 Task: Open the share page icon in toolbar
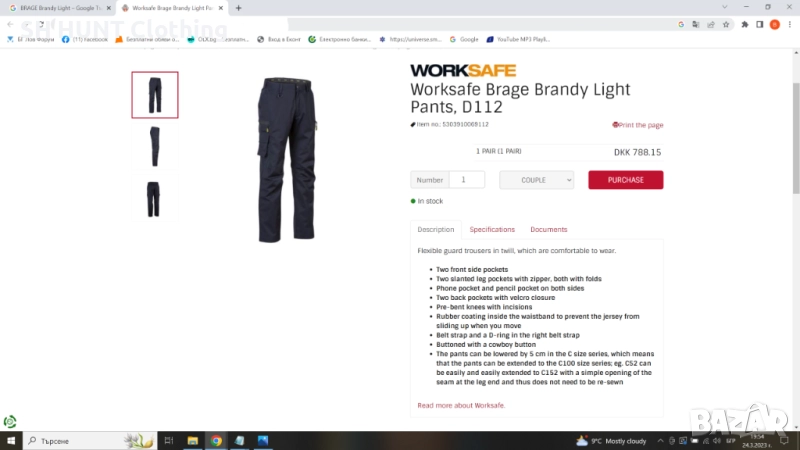711,24
